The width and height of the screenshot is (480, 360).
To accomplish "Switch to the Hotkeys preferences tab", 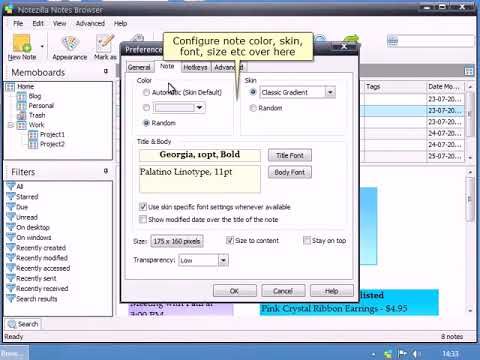I will click(195, 67).
